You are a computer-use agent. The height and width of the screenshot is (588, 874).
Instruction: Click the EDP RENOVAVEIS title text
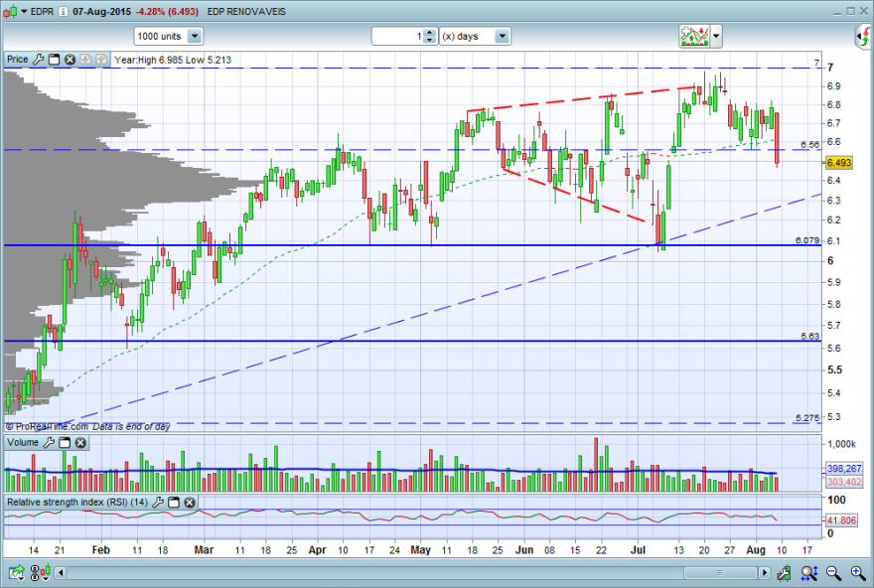(x=246, y=11)
